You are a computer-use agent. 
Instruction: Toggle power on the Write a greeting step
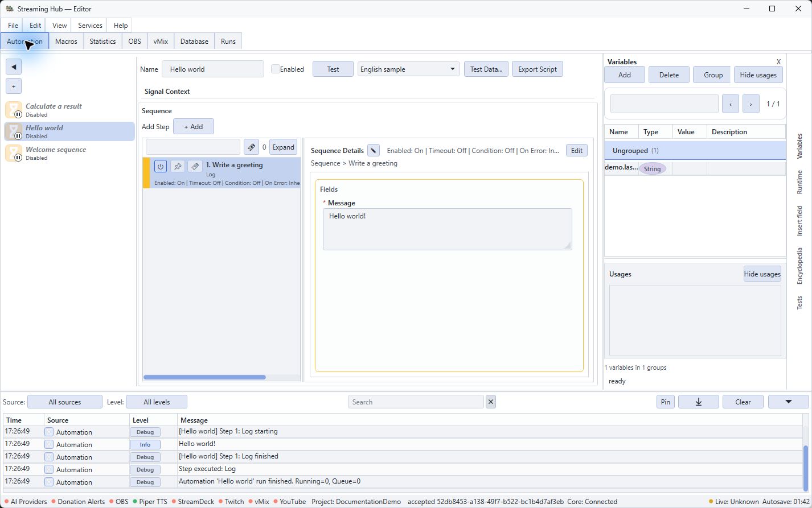pyautogui.click(x=161, y=166)
